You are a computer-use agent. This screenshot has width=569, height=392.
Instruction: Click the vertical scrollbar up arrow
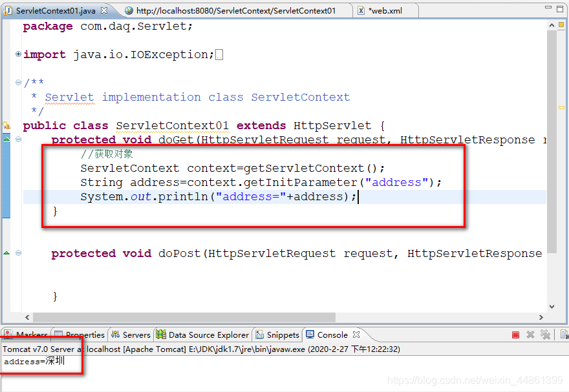coord(552,25)
